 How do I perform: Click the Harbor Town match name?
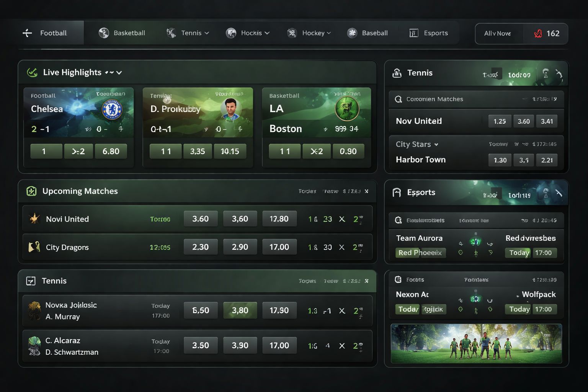tap(421, 160)
